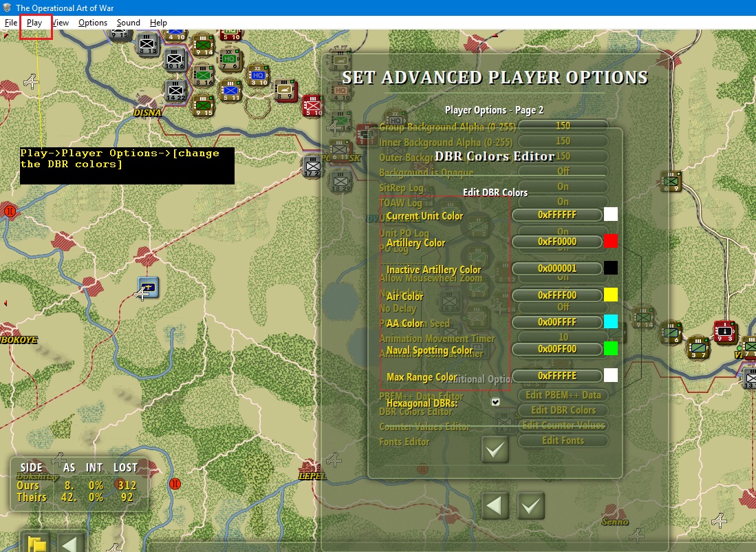The image size is (756, 552).
Task: Select blue HQ unit labeled 3 10
Action: pyautogui.click(x=258, y=76)
